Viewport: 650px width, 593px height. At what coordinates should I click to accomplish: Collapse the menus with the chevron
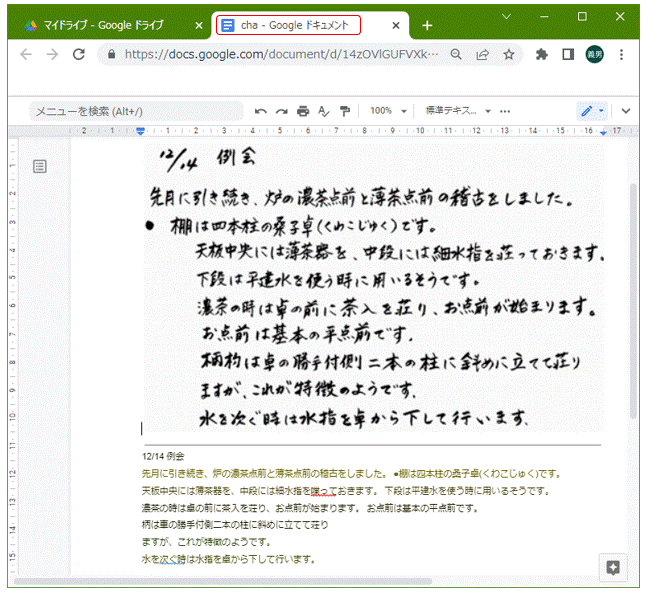point(626,111)
